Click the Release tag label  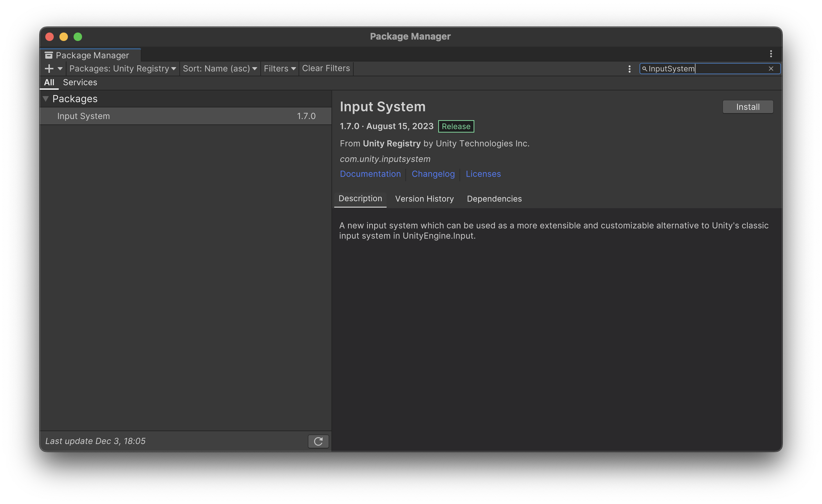coord(456,126)
